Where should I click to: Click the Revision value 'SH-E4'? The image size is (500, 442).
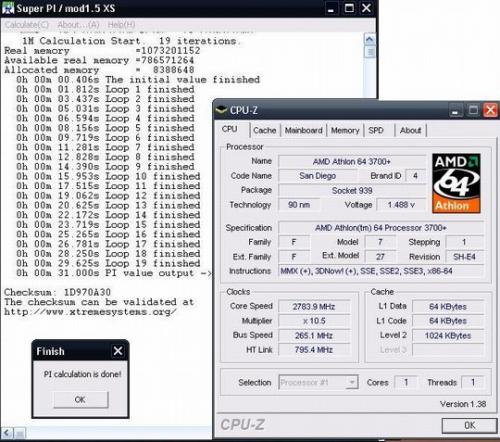[x=464, y=257]
